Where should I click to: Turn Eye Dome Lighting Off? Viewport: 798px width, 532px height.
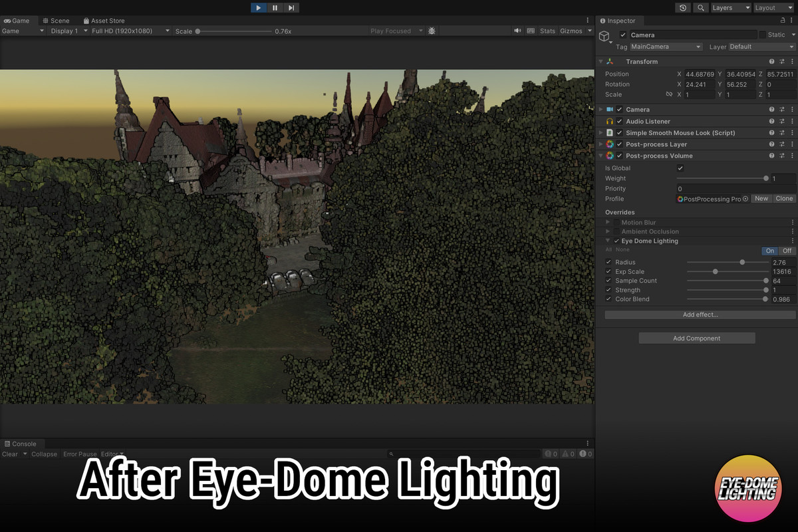(x=787, y=251)
